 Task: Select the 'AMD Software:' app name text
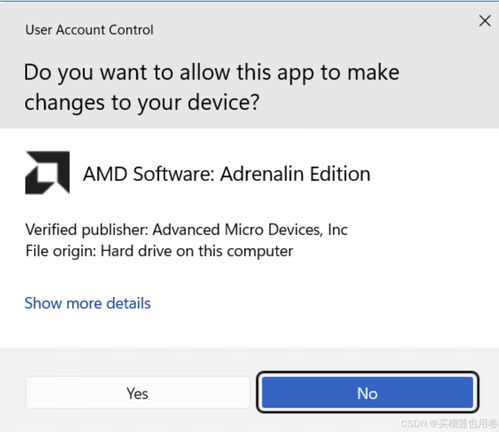click(149, 174)
